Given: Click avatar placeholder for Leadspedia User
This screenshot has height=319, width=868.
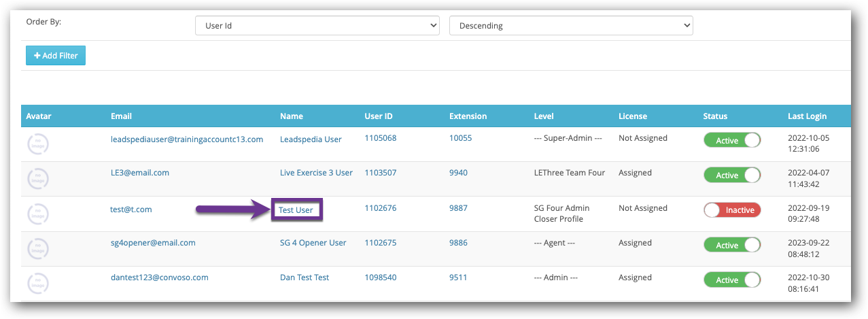Looking at the screenshot, I should pyautogui.click(x=38, y=144).
